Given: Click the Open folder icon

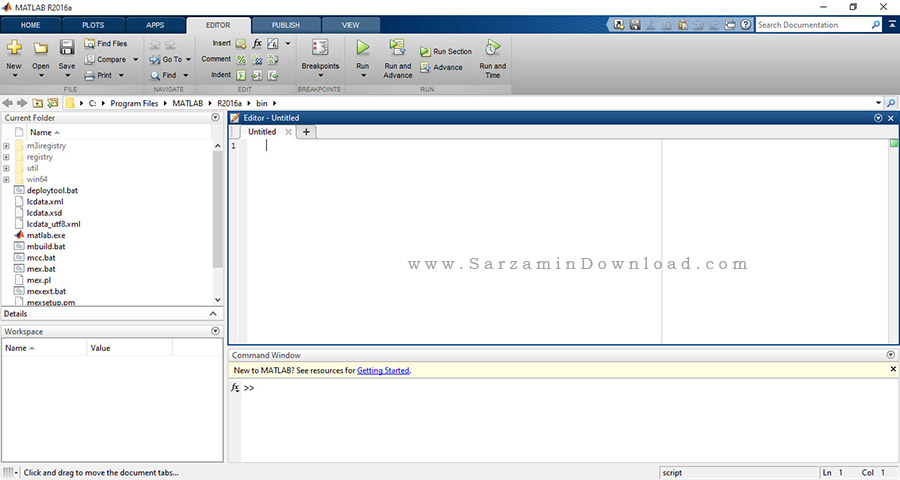Looking at the screenshot, I should click(40, 48).
